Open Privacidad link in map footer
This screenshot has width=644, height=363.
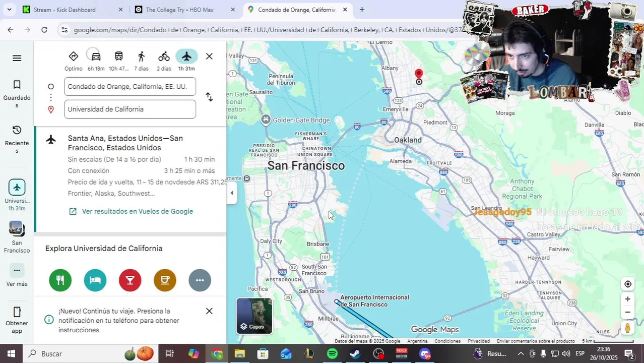click(479, 341)
